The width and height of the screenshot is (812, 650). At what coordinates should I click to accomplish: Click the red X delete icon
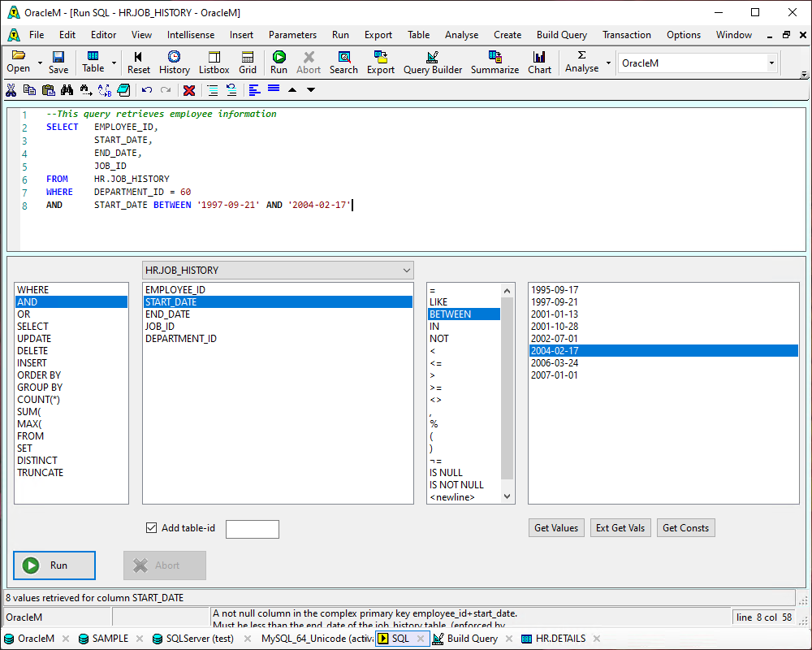pyautogui.click(x=189, y=90)
